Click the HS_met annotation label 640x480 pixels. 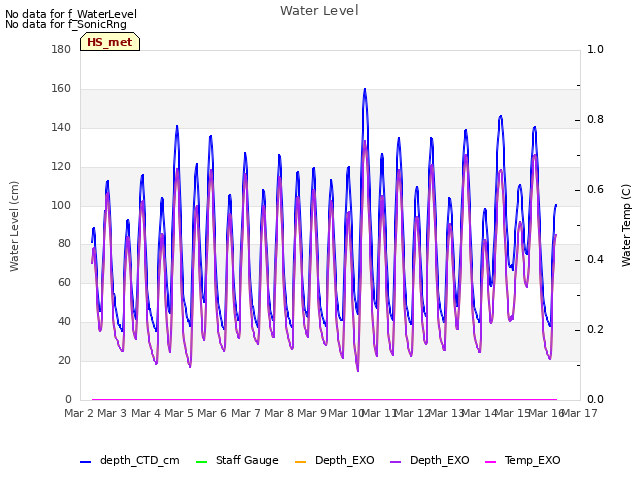coord(110,42)
